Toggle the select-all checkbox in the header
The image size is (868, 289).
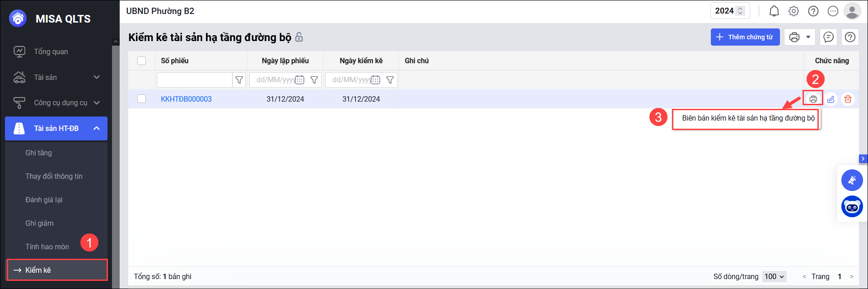tap(142, 61)
